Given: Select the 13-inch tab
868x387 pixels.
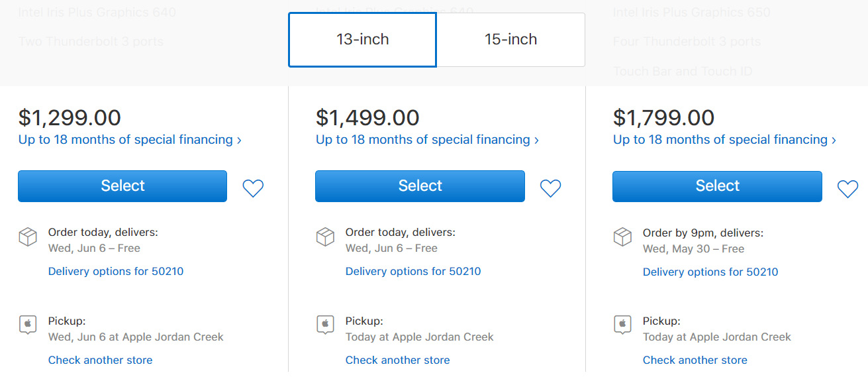Looking at the screenshot, I should 362,40.
